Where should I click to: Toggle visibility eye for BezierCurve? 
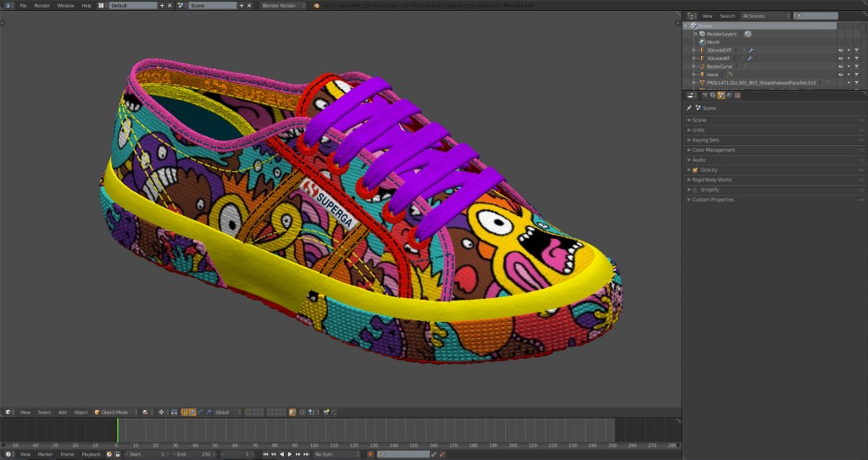(840, 66)
